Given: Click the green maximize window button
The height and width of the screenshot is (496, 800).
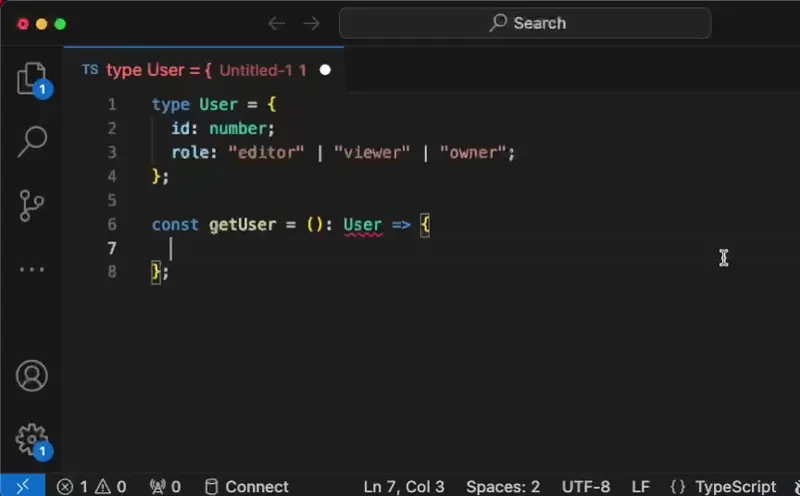Looking at the screenshot, I should click(60, 24).
